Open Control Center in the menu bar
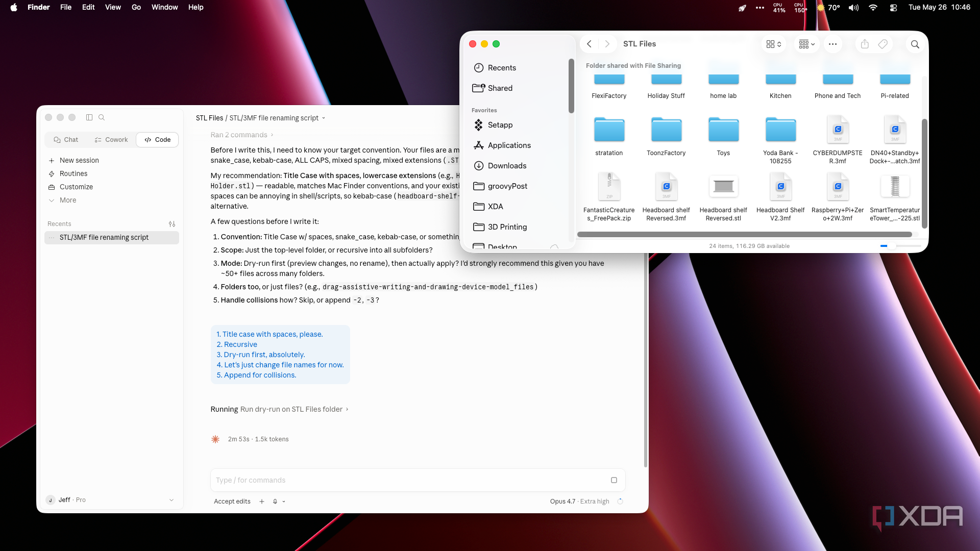The image size is (980, 551). [x=893, y=8]
